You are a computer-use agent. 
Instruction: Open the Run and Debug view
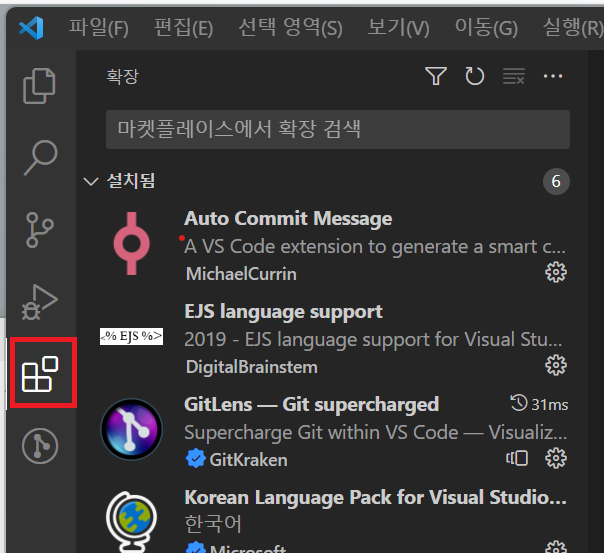(39, 302)
